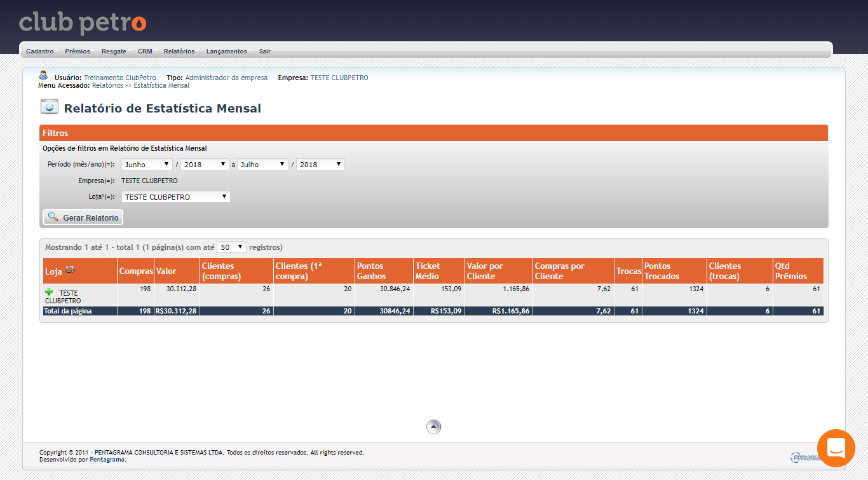Click Relatórios -> Estatística Mensal breadcrumb
This screenshot has height=480, width=868.
pos(140,85)
